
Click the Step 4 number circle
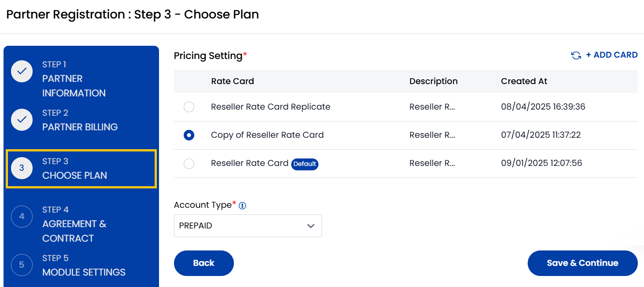point(22,217)
